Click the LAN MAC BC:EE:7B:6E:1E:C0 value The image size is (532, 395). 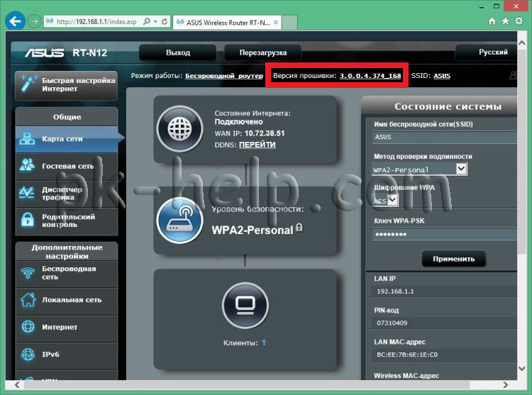(407, 355)
